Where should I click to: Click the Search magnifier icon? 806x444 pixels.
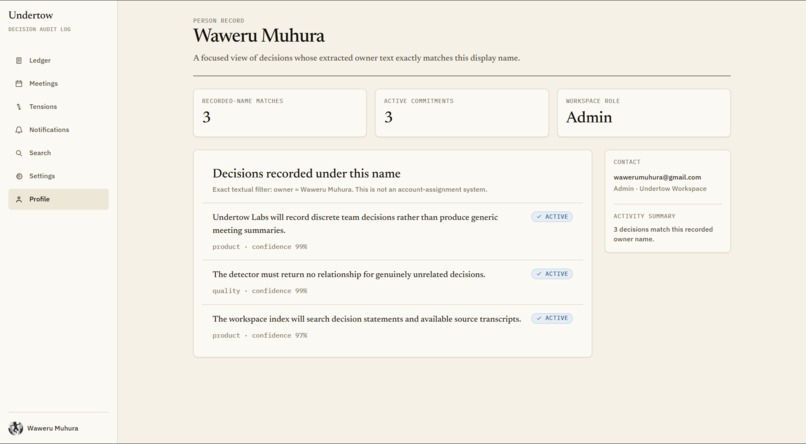[19, 153]
